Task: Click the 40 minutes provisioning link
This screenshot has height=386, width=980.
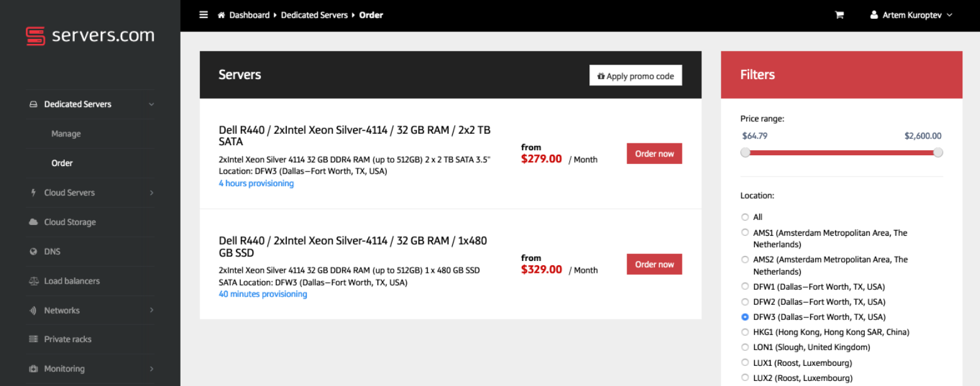Action: tap(263, 294)
